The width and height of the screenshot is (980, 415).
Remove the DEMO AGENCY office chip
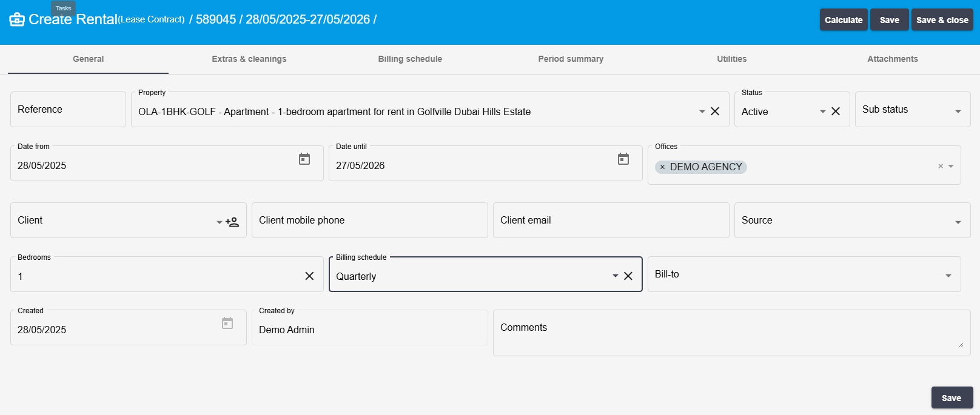[662, 167]
